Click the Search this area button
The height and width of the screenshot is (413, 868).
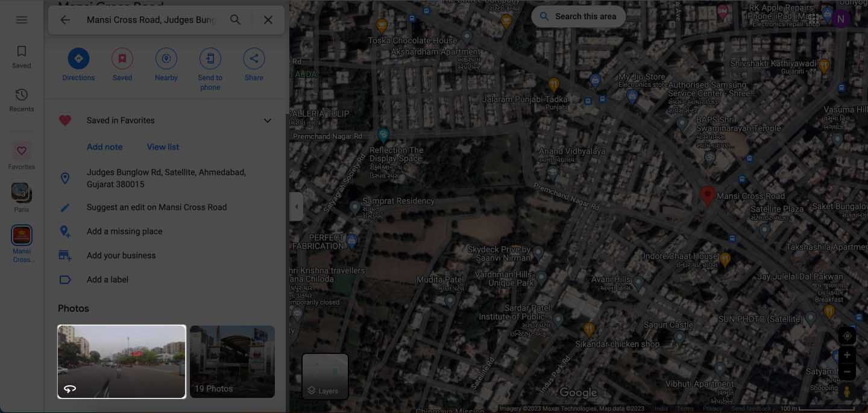pyautogui.click(x=578, y=17)
